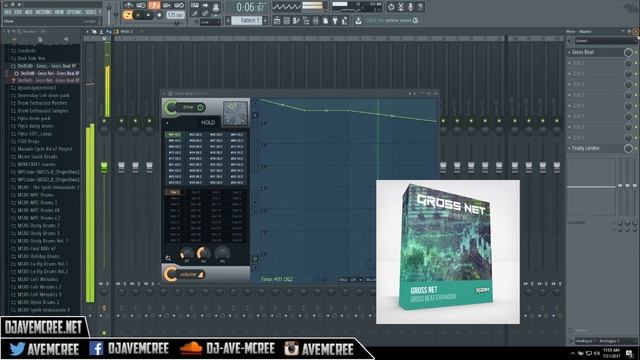Click the first view icon left of hint bar
The image size is (640, 360).
coord(277,20)
